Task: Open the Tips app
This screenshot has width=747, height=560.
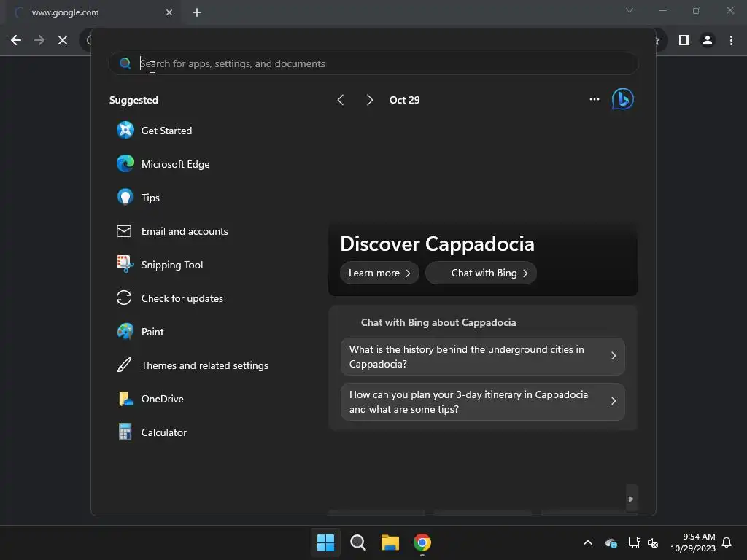Action: pos(138,197)
